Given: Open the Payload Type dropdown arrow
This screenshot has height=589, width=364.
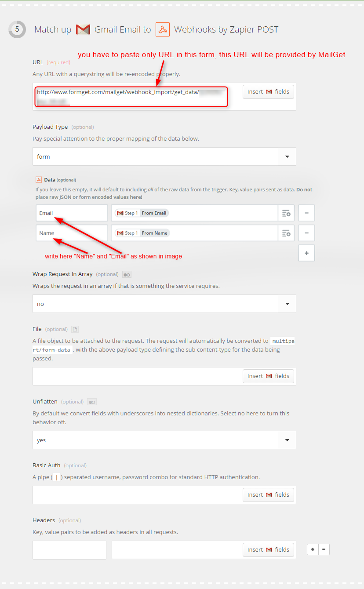Looking at the screenshot, I should (287, 156).
